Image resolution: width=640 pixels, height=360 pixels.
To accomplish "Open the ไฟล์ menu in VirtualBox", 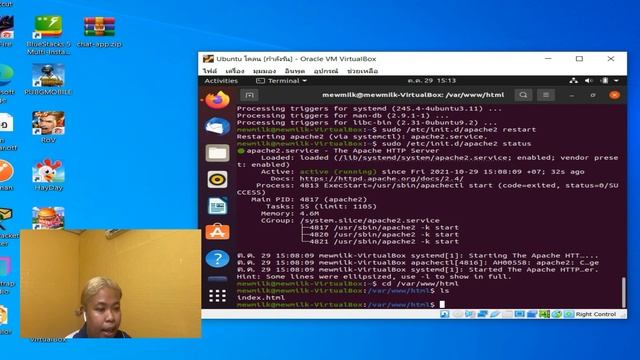I will [x=210, y=71].
